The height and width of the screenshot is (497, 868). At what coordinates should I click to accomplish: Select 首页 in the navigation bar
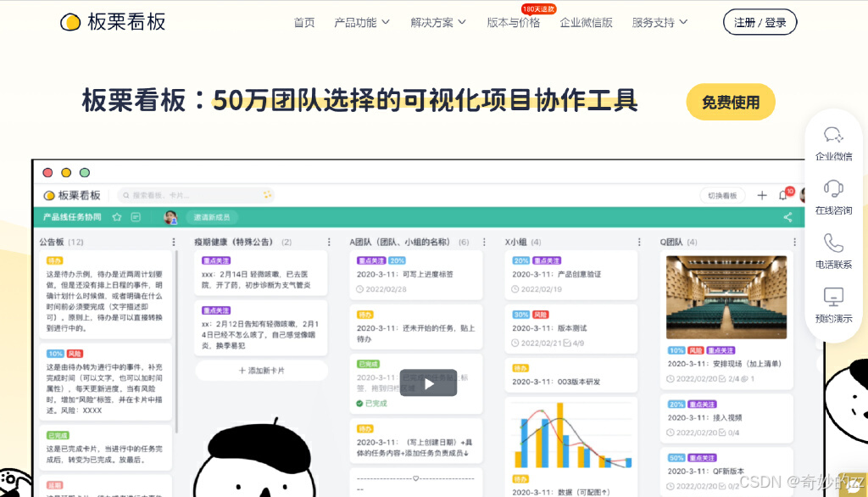tap(304, 22)
